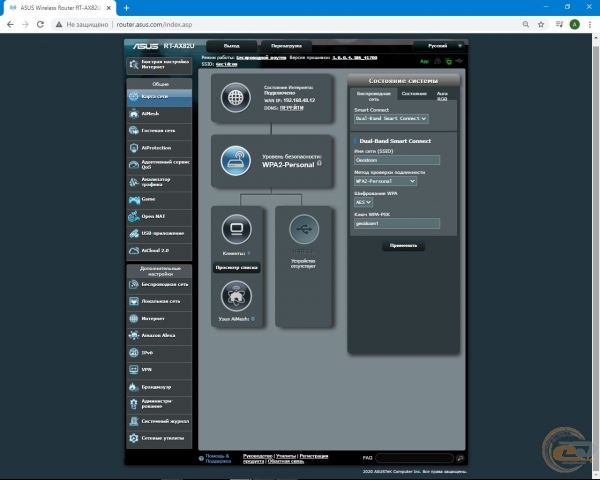The height and width of the screenshot is (480, 600).
Task: Bookmark this page with the star icon
Action: pyautogui.click(x=541, y=24)
